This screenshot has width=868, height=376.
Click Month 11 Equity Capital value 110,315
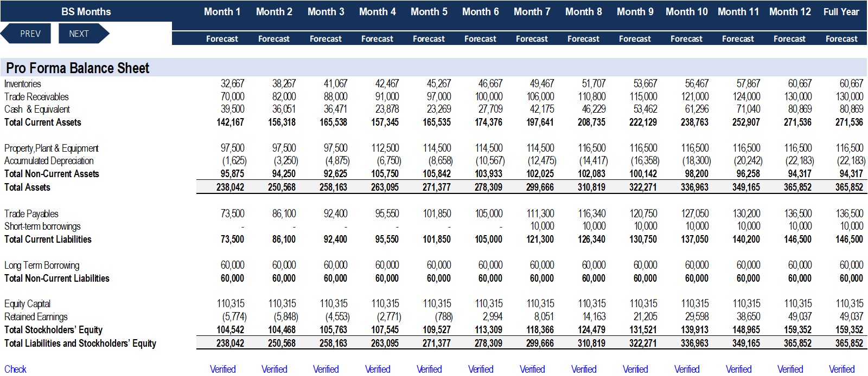click(x=746, y=303)
